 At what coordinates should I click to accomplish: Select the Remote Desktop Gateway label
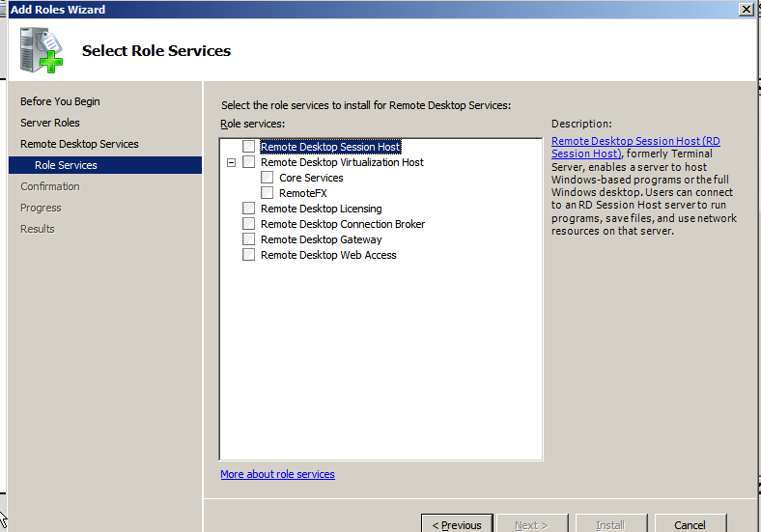tap(322, 239)
